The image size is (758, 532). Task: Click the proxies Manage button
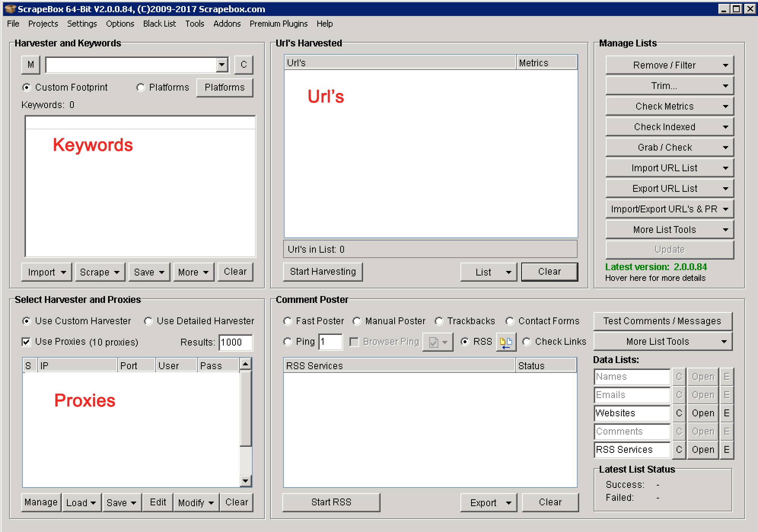(x=41, y=502)
